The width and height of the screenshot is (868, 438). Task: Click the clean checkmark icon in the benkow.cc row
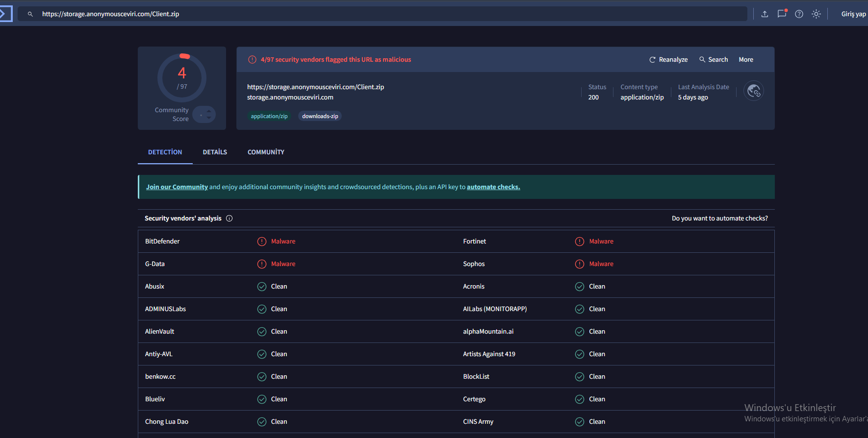262,377
